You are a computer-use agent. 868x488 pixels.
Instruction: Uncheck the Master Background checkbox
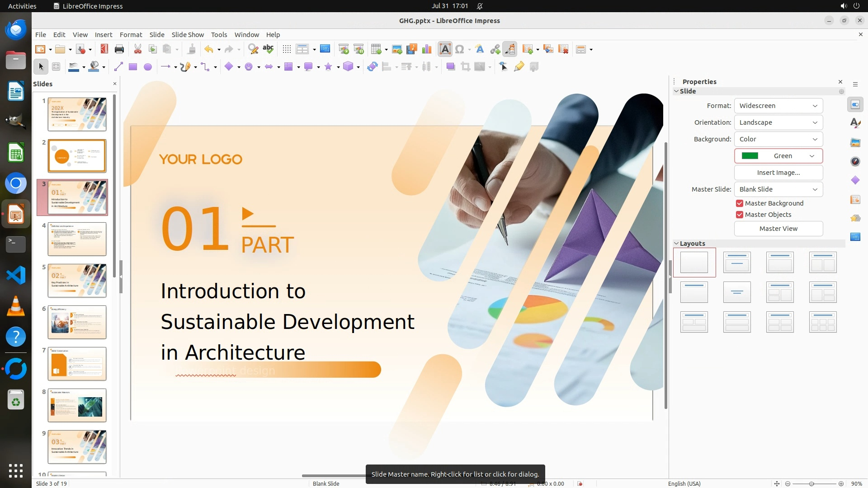[740, 203]
